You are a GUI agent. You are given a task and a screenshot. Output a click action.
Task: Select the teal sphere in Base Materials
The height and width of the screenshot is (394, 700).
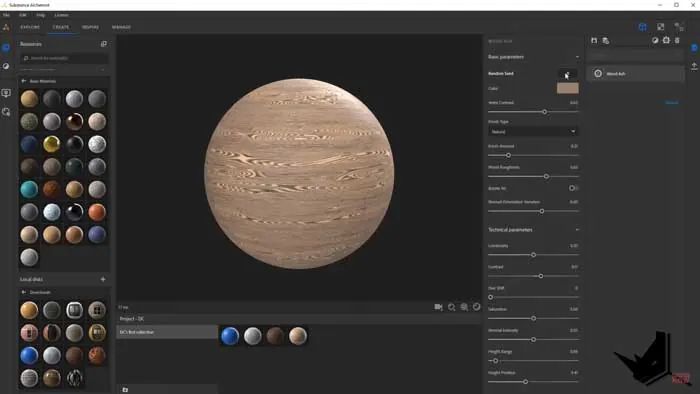29,189
